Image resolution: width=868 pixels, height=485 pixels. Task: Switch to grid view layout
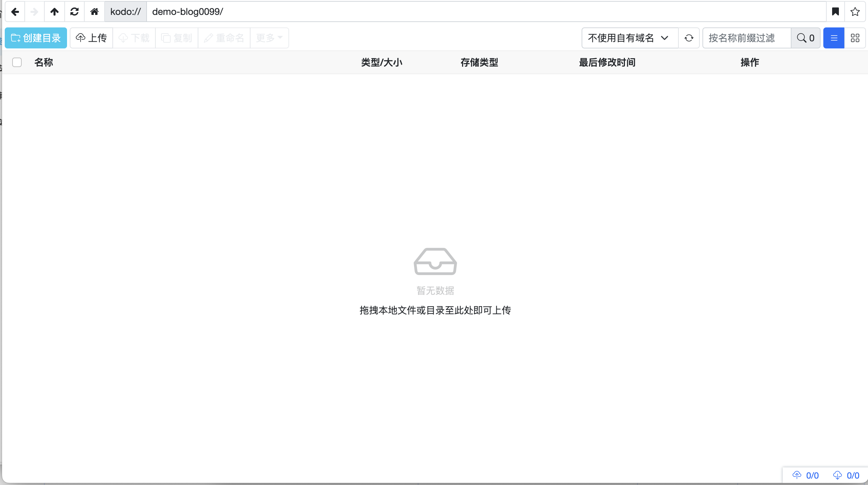[x=855, y=38]
